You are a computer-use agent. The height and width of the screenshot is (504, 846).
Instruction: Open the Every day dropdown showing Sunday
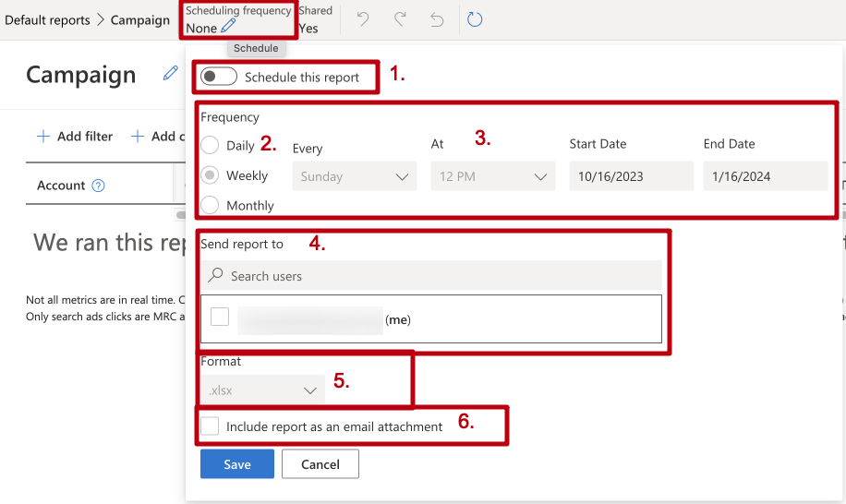[x=355, y=176]
